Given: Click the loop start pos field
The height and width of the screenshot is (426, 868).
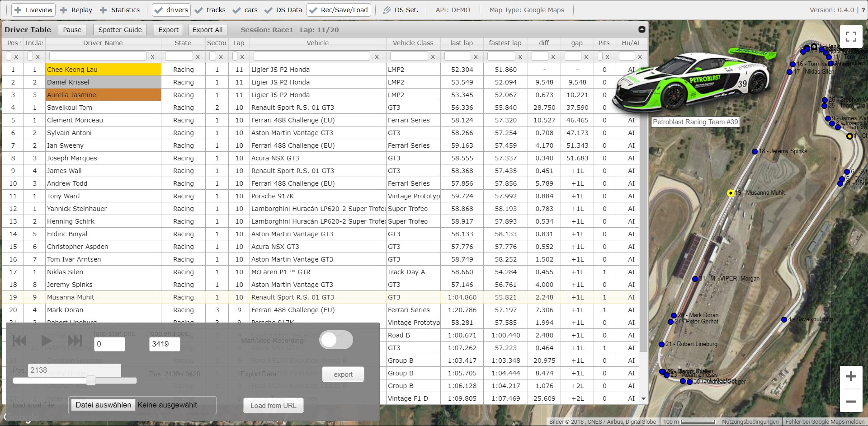Looking at the screenshot, I should click(x=109, y=344).
